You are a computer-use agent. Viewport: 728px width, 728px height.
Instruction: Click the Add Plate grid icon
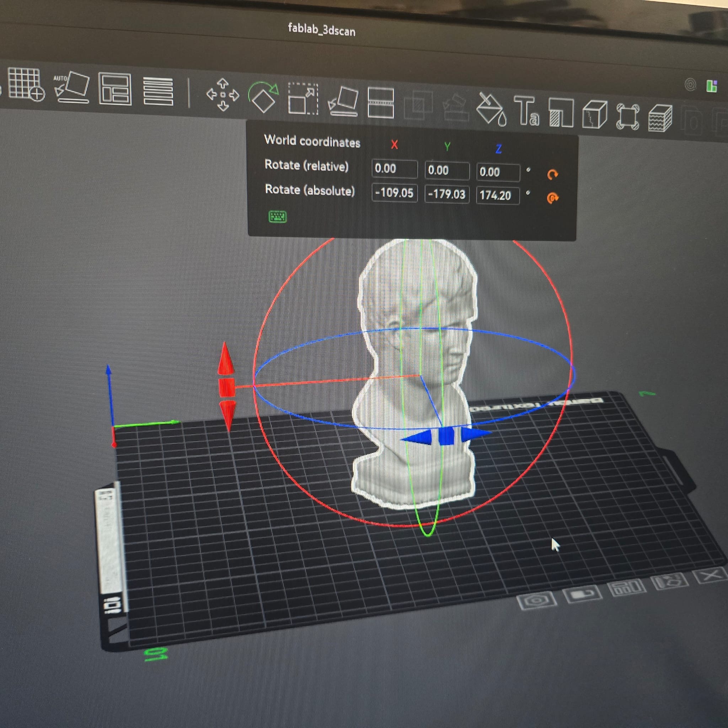point(26,84)
